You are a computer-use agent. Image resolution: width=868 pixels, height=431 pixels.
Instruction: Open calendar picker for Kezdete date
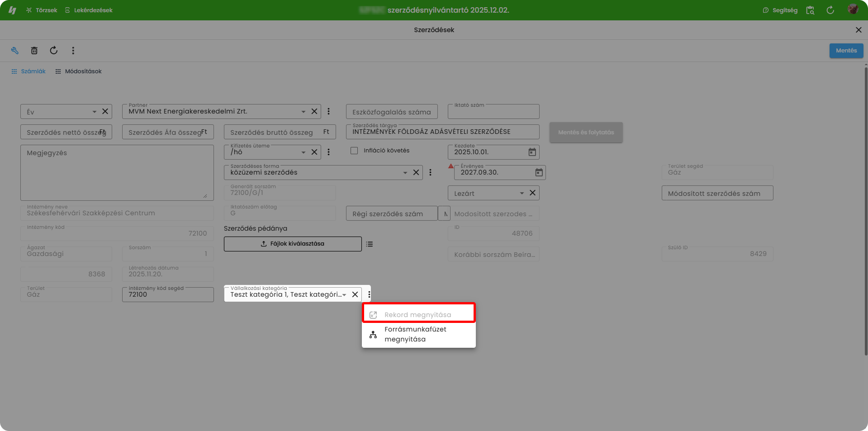532,152
